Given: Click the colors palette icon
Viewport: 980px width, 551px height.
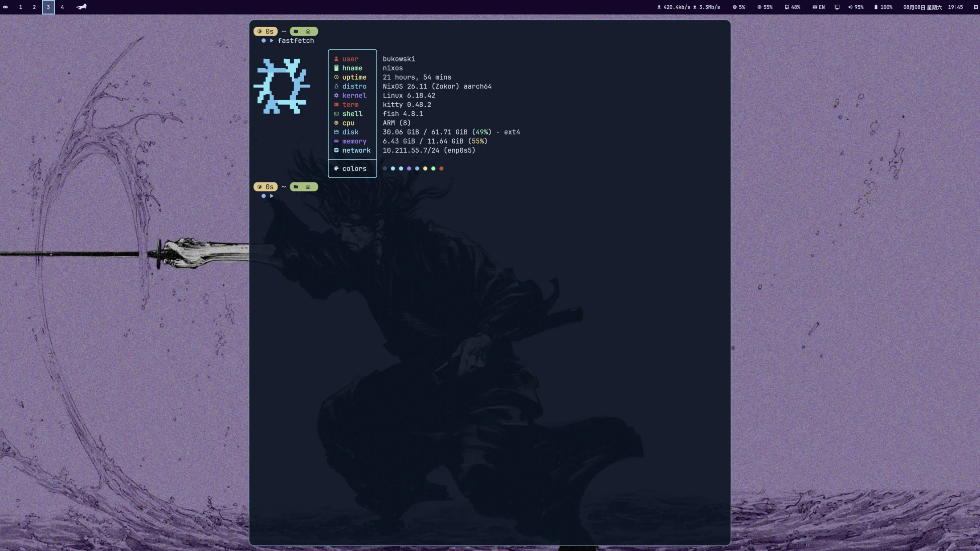Looking at the screenshot, I should point(336,168).
